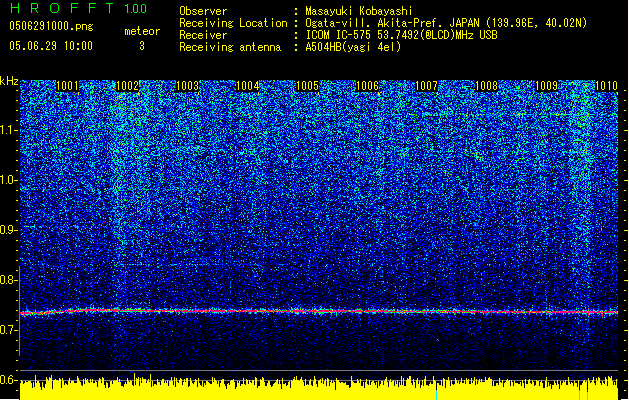Screen dimensions: 629x400
Task: Click observer name Masayuki Kobayashi
Action: pos(359,11)
